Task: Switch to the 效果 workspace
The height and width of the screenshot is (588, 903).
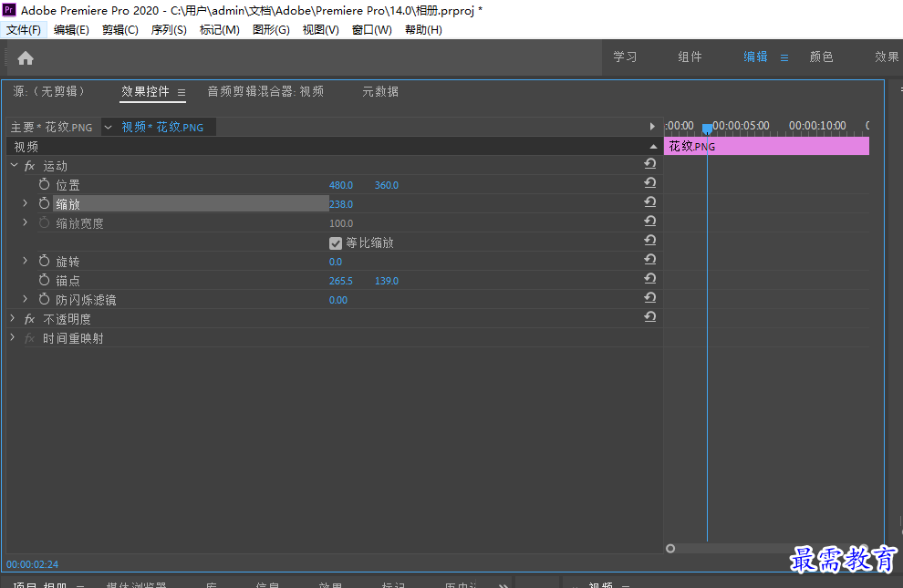Action: [x=887, y=57]
